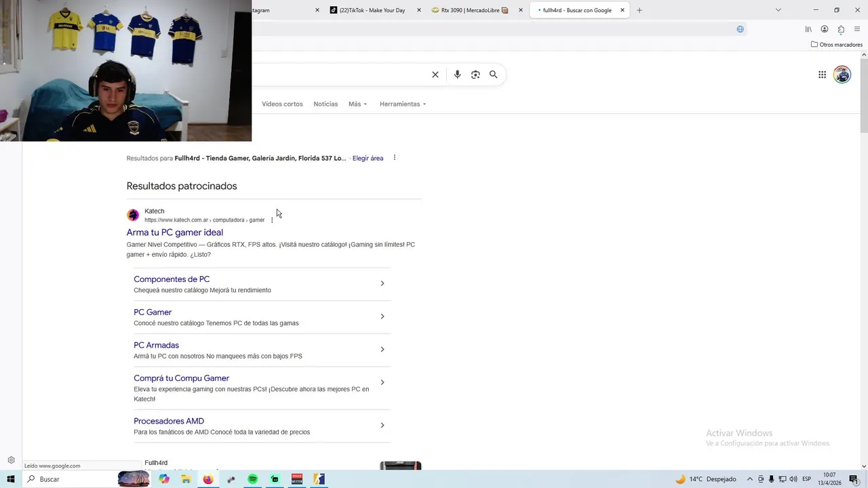The height and width of the screenshot is (488, 868).
Task: Open the Google apps grid
Action: click(822, 75)
